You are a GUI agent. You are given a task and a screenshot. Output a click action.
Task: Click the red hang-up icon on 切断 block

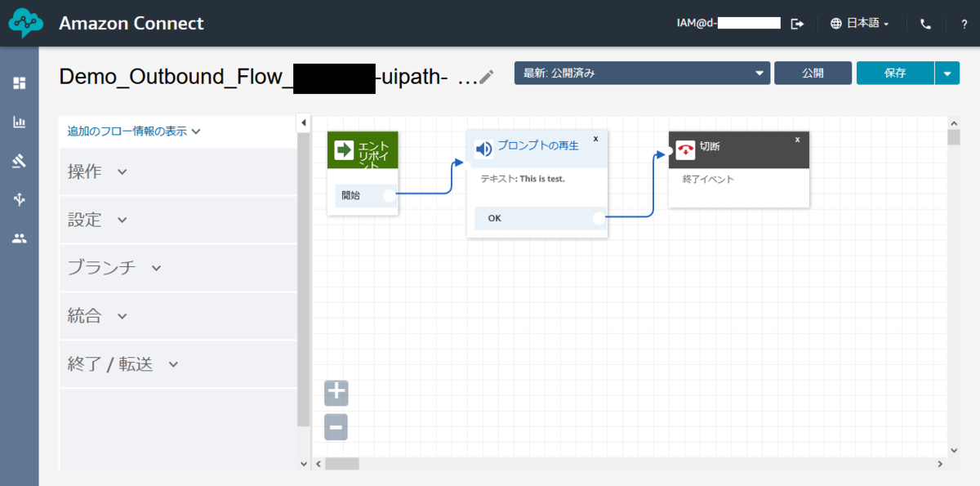(685, 150)
